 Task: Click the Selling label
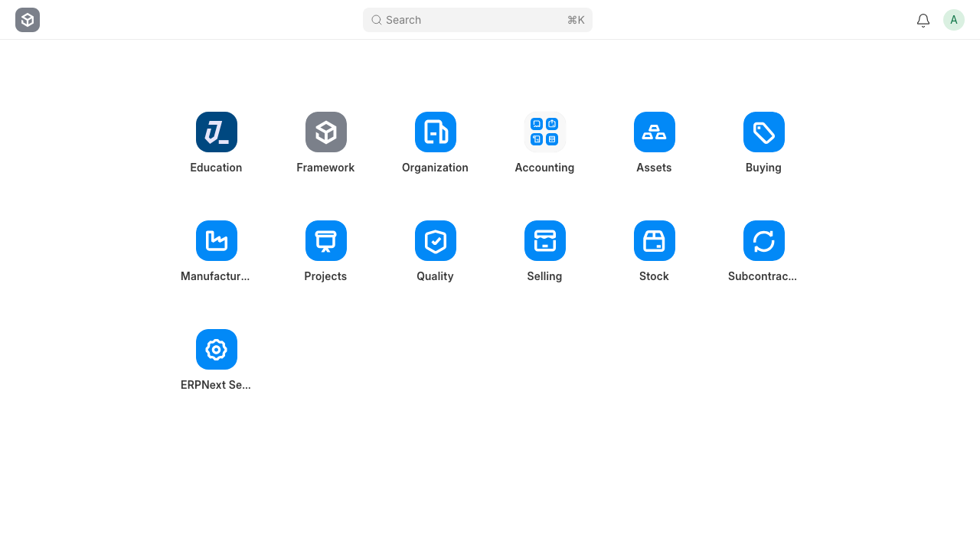[x=544, y=276]
